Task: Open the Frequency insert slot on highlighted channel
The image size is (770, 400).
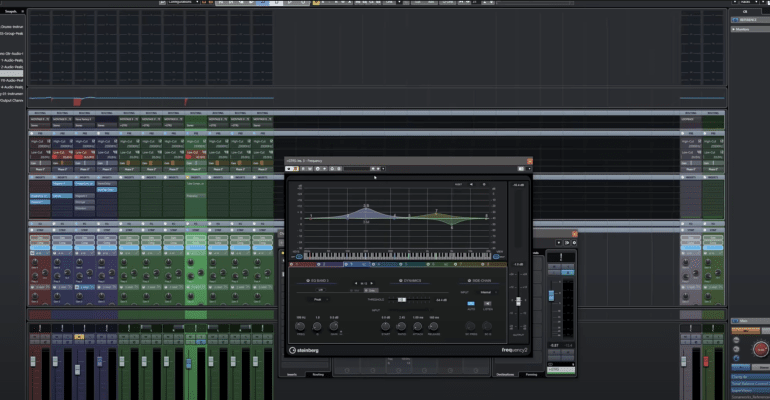Action: (195, 196)
